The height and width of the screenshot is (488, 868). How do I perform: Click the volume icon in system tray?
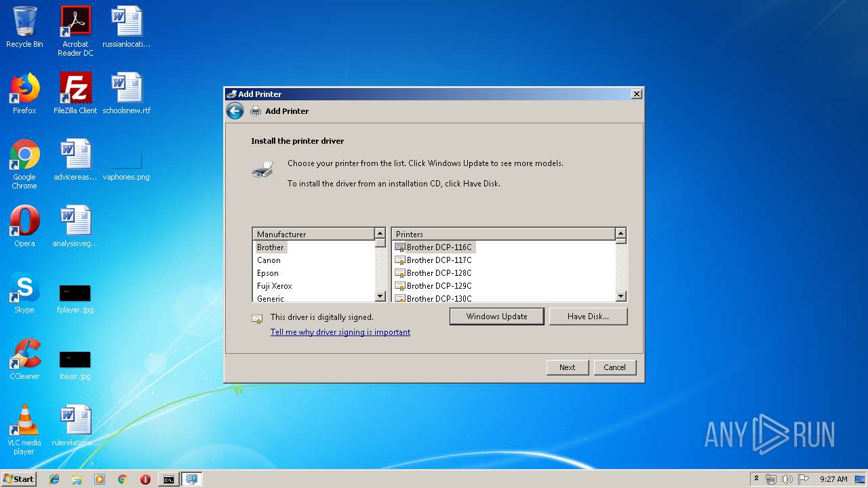(787, 479)
